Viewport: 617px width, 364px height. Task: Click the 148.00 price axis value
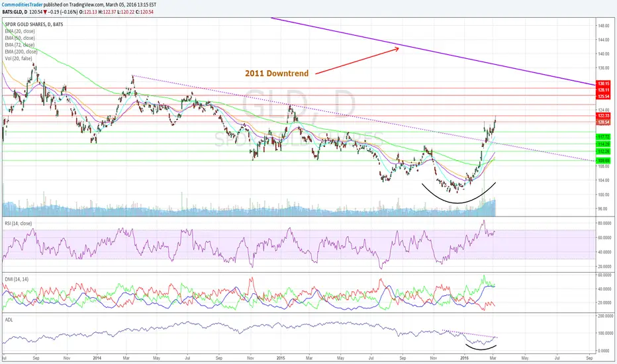604,26
